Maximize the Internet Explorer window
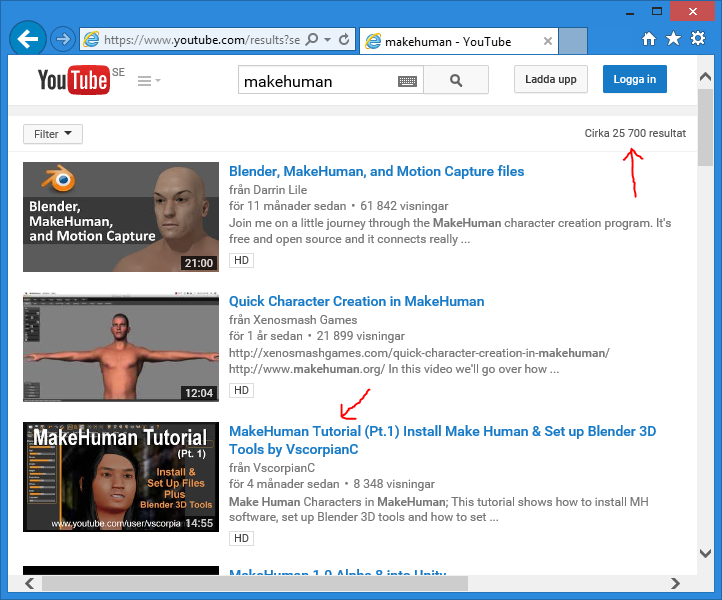Viewport: 722px width, 600px height. click(657, 11)
